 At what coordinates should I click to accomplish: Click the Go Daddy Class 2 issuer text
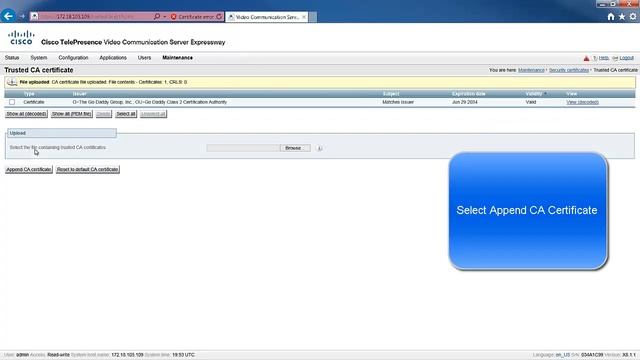click(149, 102)
